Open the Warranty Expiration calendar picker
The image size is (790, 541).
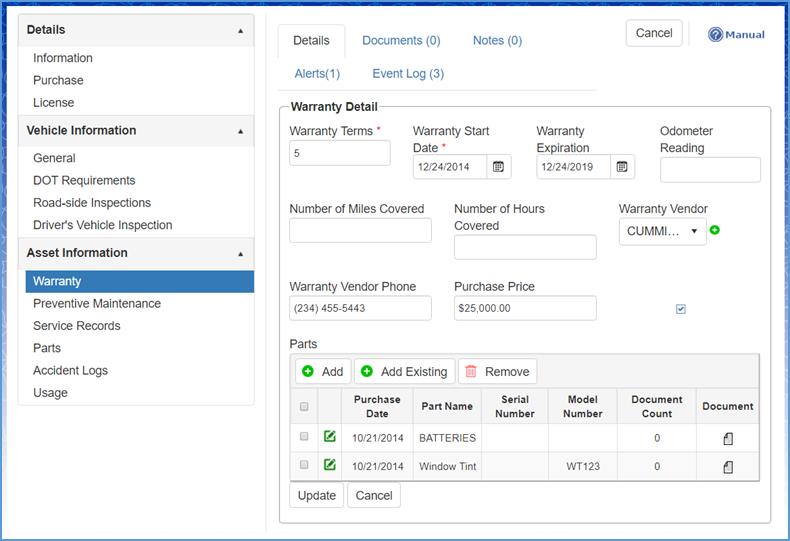(622, 166)
